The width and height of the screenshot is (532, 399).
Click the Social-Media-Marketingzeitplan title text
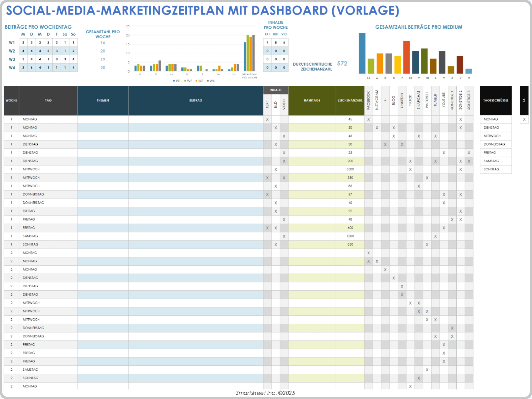click(x=203, y=11)
